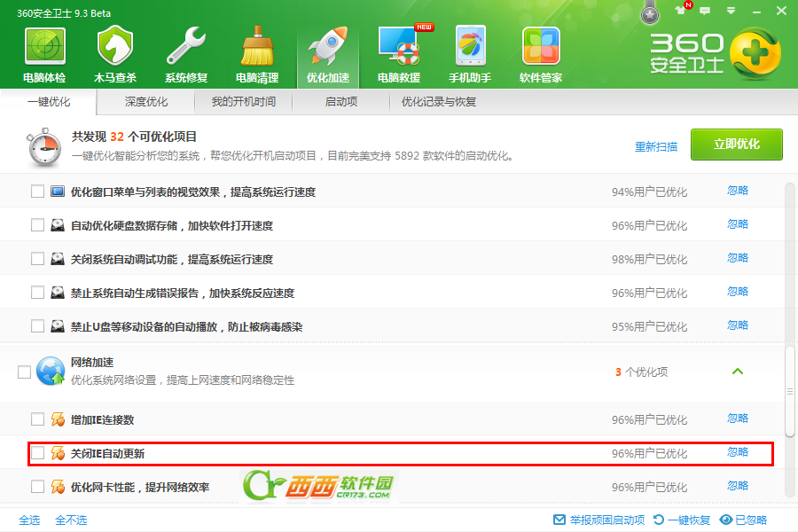
Task: Check 优化网卡性能 checkbox
Action: coord(37,486)
